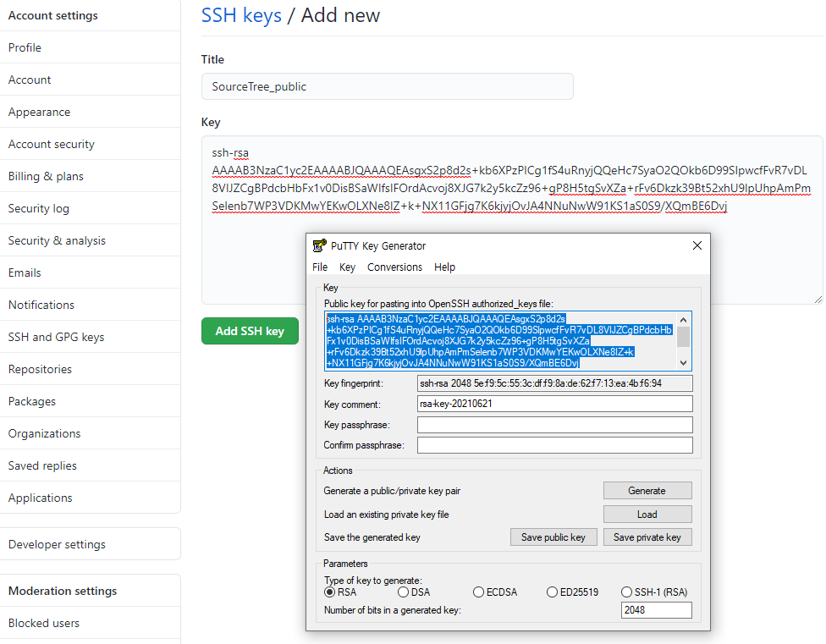Viewport: 826px width, 644px height.
Task: Click the number of bits field
Action: [657, 610]
